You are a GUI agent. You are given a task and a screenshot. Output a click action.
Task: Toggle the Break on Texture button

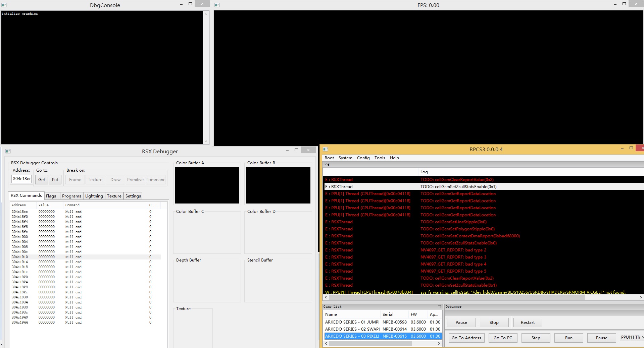tap(95, 180)
